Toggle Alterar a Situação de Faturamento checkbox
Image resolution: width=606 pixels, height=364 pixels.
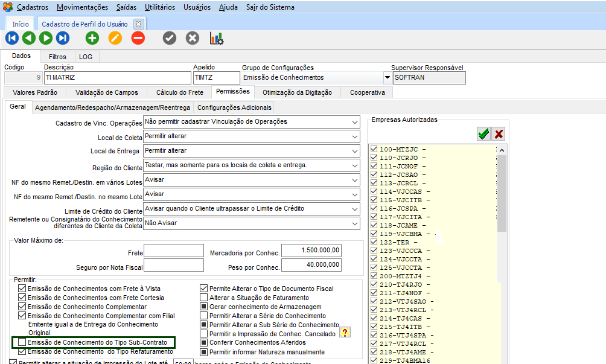coord(204,298)
